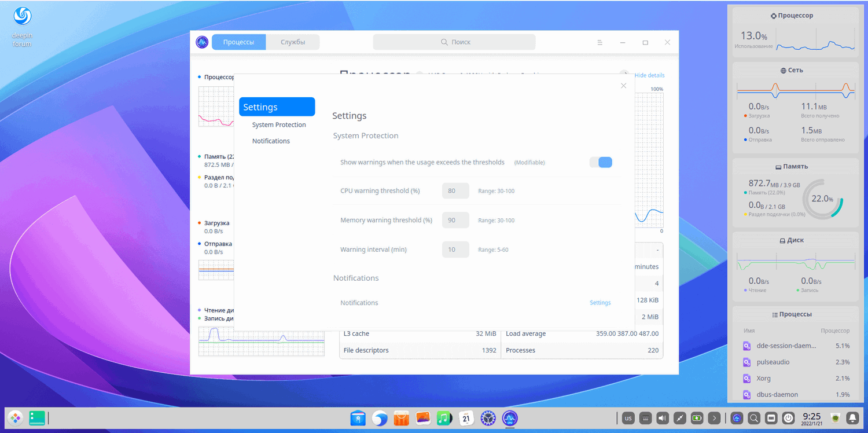Open the launcher from the dock
This screenshot has height=433, width=868.
click(15, 417)
